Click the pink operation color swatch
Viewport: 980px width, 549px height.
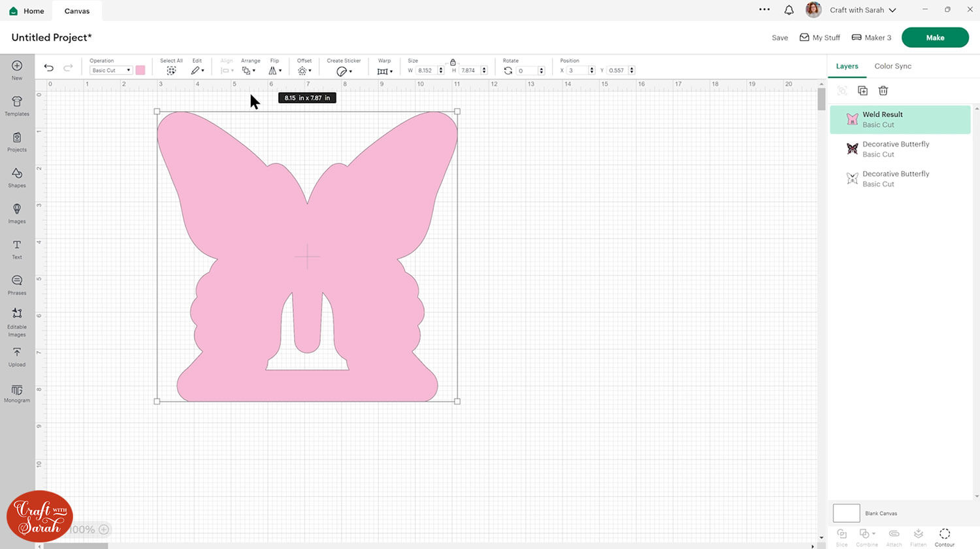coord(140,71)
